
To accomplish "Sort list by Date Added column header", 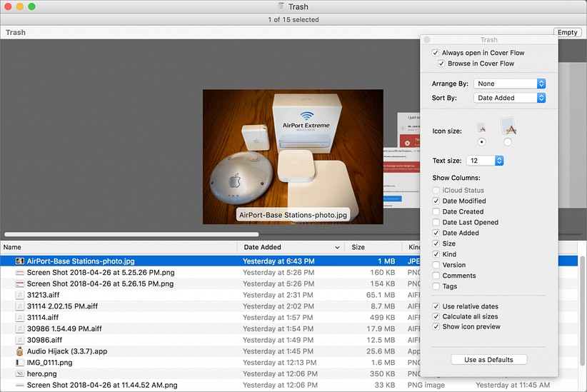I will [x=291, y=247].
